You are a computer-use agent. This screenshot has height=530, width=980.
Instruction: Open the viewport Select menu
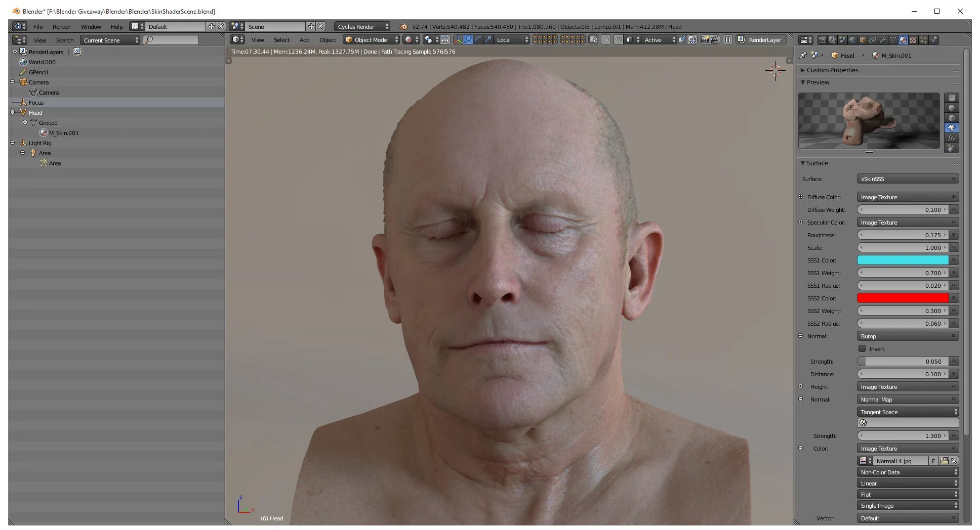pyautogui.click(x=281, y=40)
